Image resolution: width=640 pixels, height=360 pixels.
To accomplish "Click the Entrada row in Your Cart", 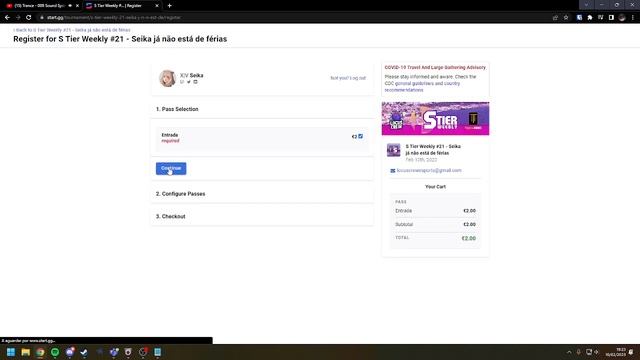I will (435, 211).
